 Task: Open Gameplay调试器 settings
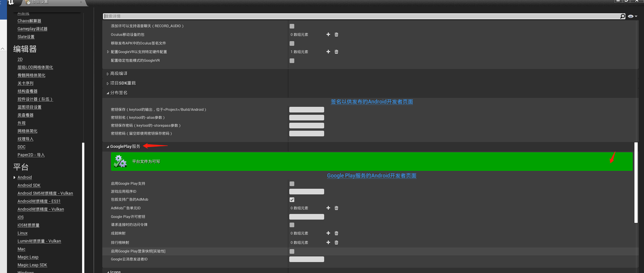click(32, 29)
